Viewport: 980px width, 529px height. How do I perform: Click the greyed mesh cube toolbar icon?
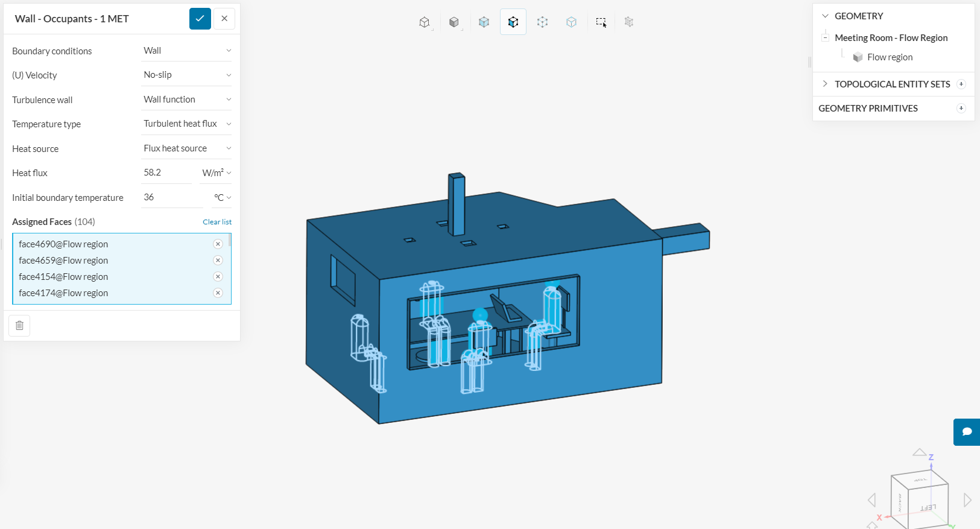point(629,22)
